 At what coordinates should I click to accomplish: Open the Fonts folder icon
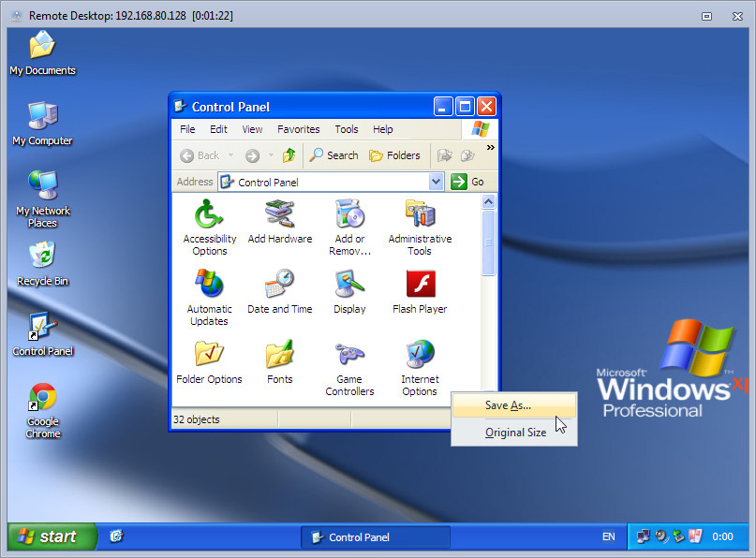[x=280, y=362]
